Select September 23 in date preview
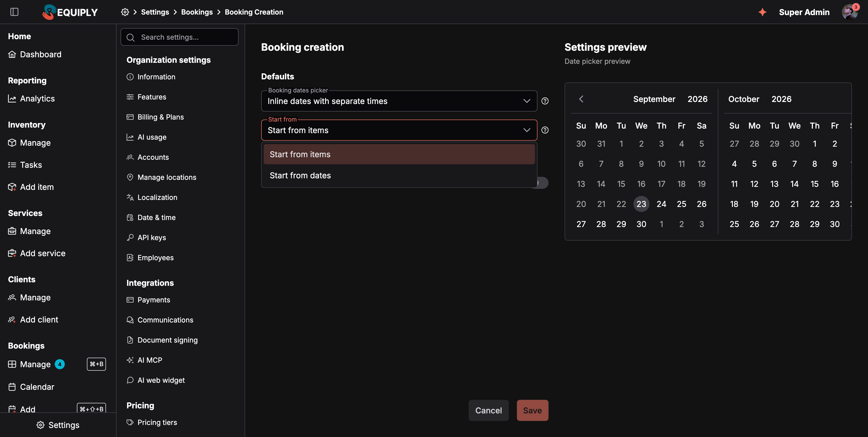 [641, 204]
